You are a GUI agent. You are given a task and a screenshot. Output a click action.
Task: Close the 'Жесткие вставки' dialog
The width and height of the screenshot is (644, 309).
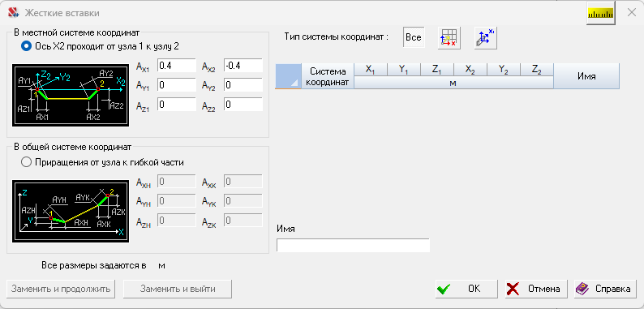coord(631,12)
